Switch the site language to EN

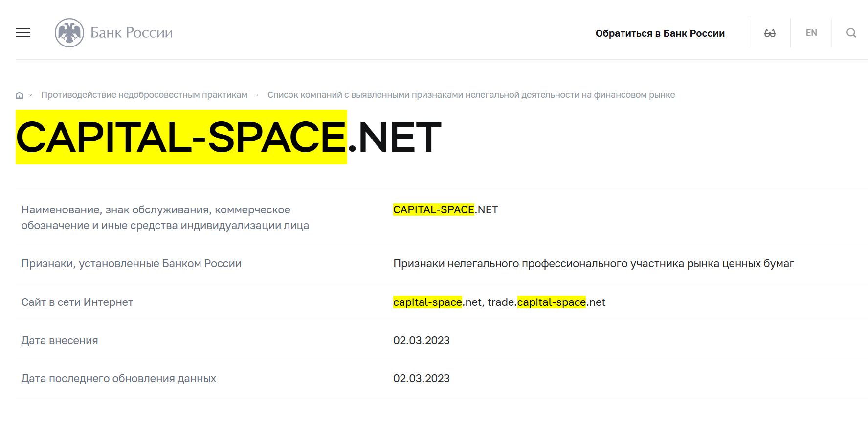tap(811, 32)
